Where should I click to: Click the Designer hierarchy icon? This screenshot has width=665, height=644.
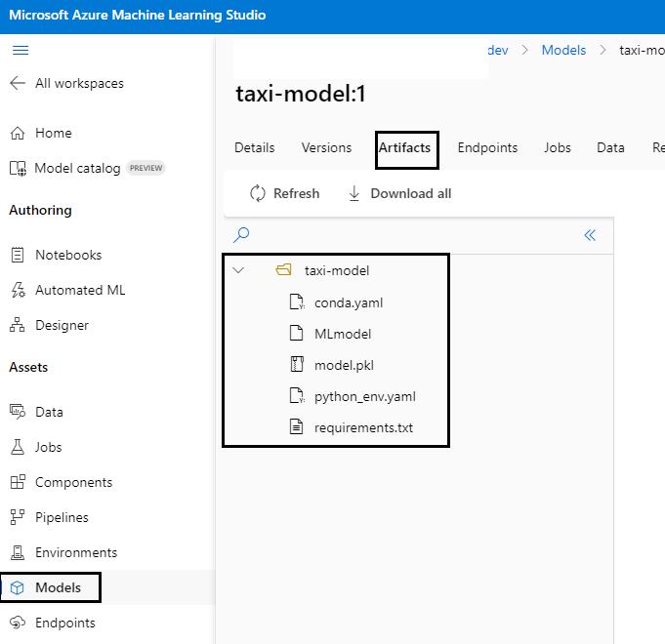18,325
